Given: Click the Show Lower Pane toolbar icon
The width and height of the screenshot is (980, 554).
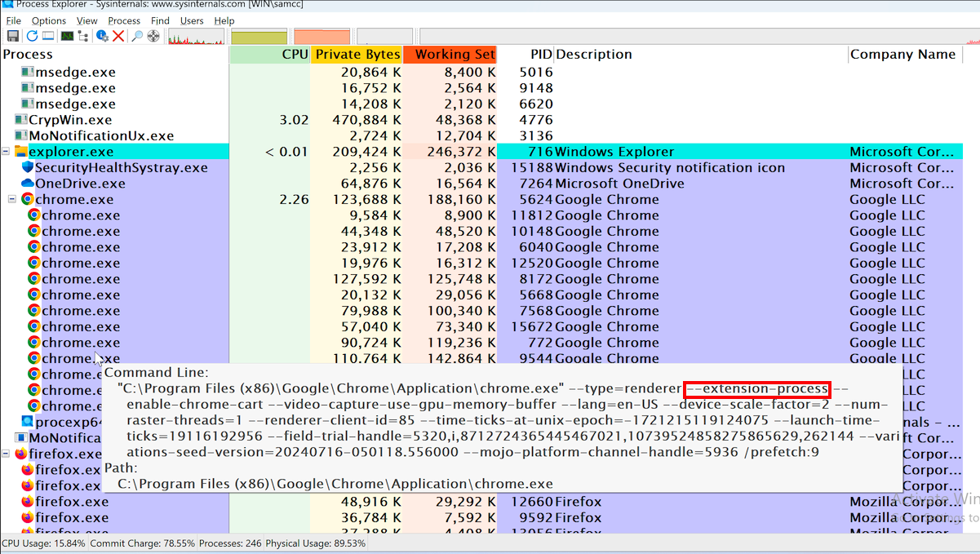Looking at the screenshot, I should (48, 36).
